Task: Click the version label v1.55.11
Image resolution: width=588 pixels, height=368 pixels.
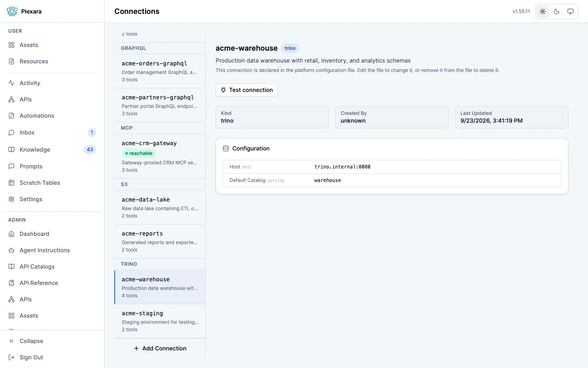Action: (x=521, y=11)
